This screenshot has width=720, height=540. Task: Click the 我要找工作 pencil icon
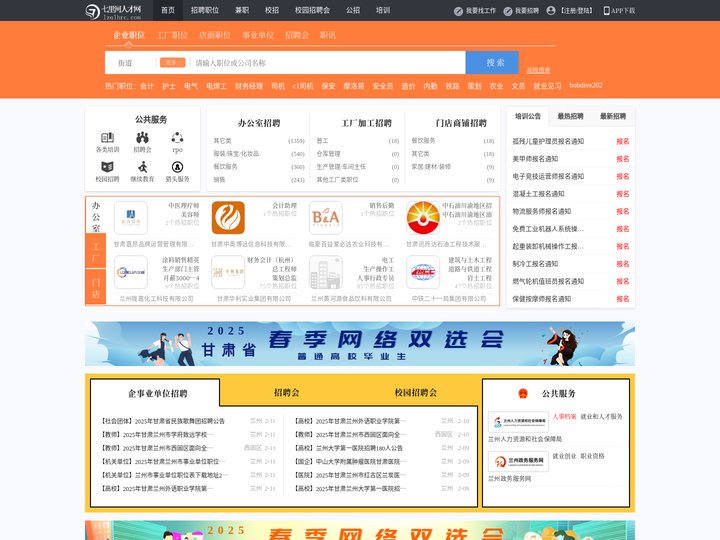(x=458, y=11)
